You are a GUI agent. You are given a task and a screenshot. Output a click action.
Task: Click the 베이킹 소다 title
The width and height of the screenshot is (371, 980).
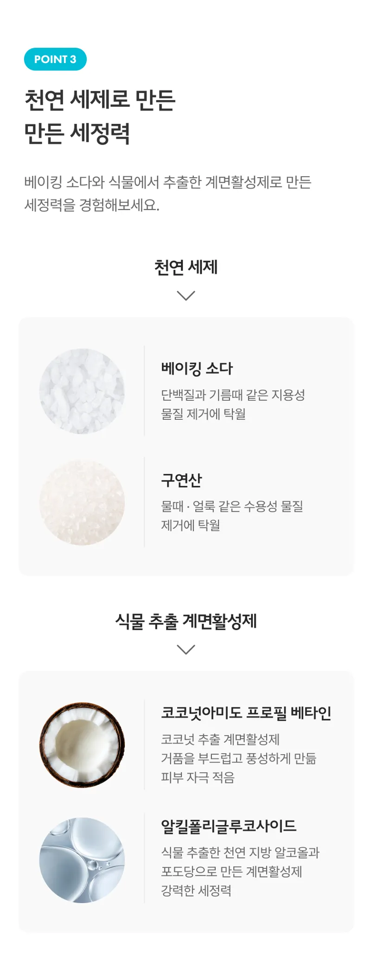[x=197, y=369]
